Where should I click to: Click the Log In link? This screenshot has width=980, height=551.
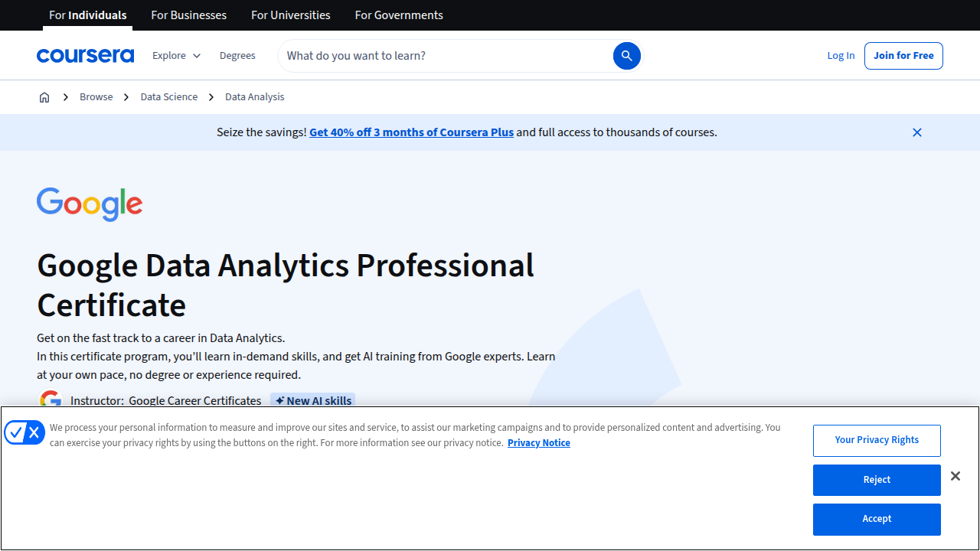point(841,56)
